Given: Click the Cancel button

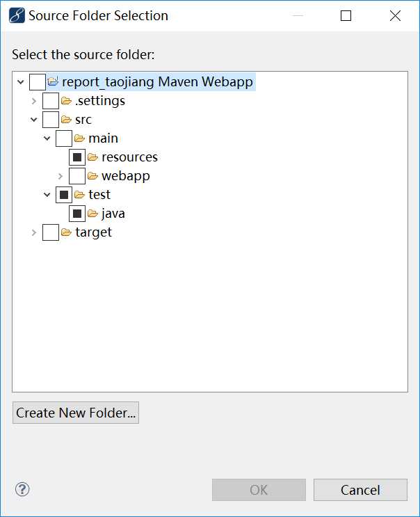Looking at the screenshot, I should (360, 490).
